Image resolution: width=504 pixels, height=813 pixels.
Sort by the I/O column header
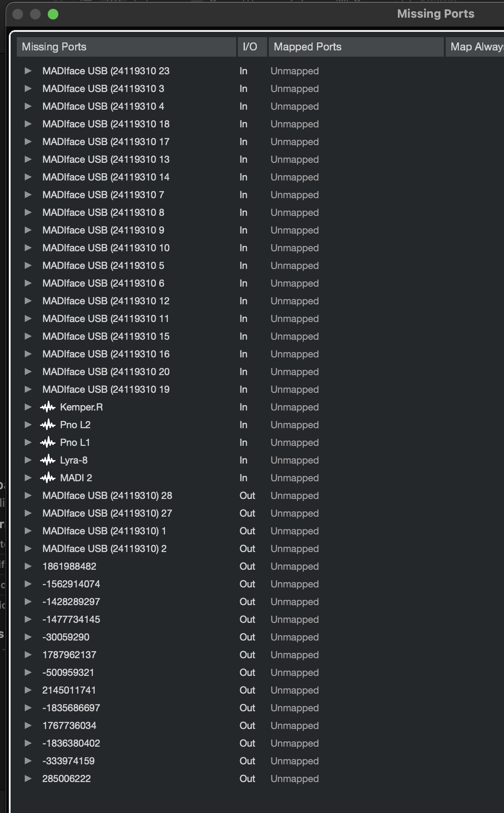click(x=252, y=47)
